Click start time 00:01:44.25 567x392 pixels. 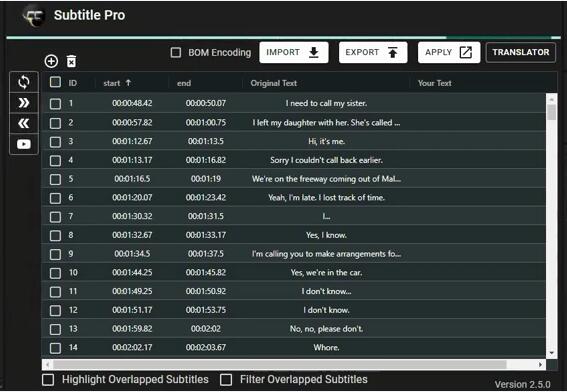[x=132, y=273]
